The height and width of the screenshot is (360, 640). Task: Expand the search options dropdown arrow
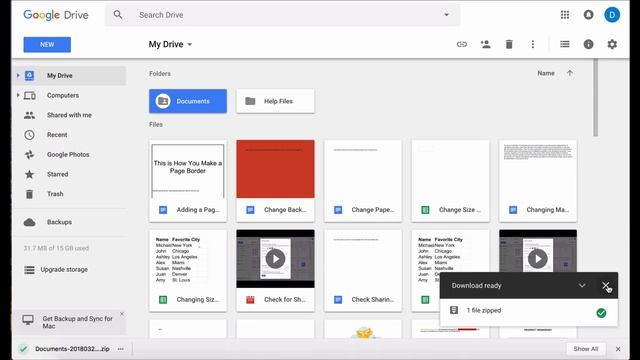[446, 15]
